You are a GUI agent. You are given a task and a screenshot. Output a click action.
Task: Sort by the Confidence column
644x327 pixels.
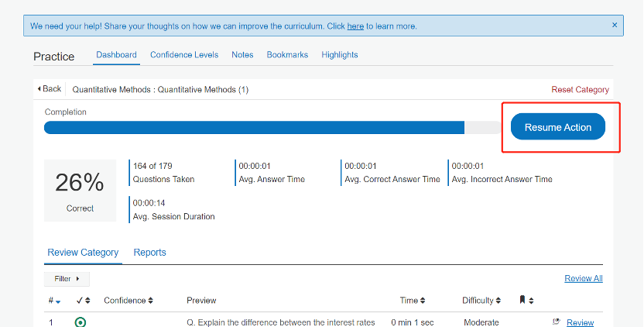[x=128, y=301]
